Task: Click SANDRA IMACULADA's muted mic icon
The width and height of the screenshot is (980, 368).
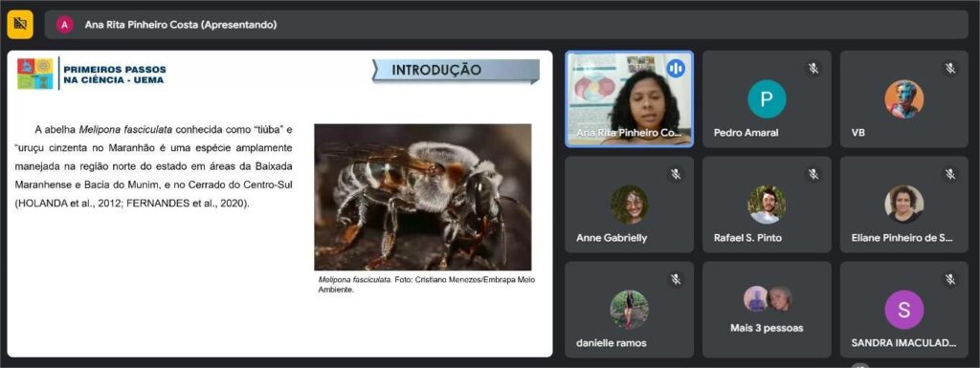Action: [950, 279]
